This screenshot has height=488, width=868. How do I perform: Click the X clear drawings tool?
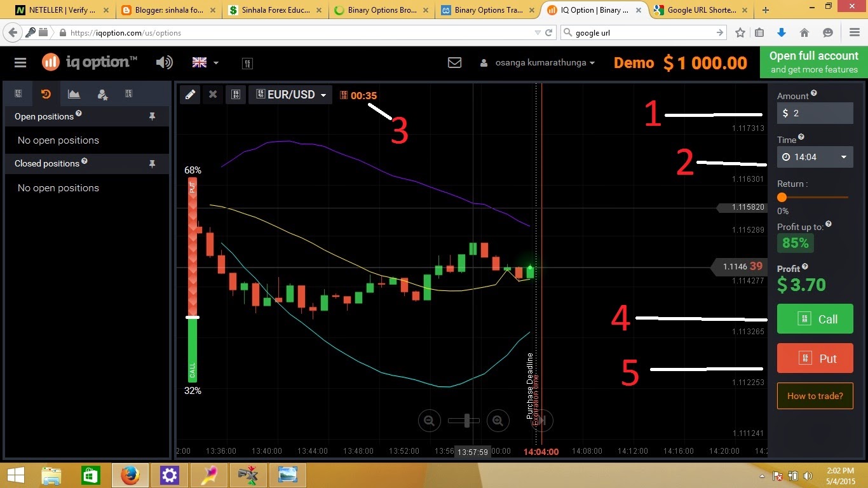[213, 95]
